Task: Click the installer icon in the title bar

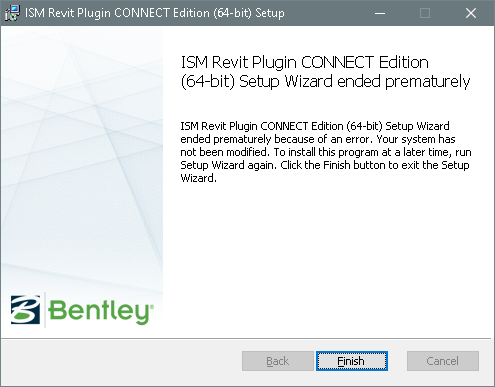Action: tap(12, 13)
